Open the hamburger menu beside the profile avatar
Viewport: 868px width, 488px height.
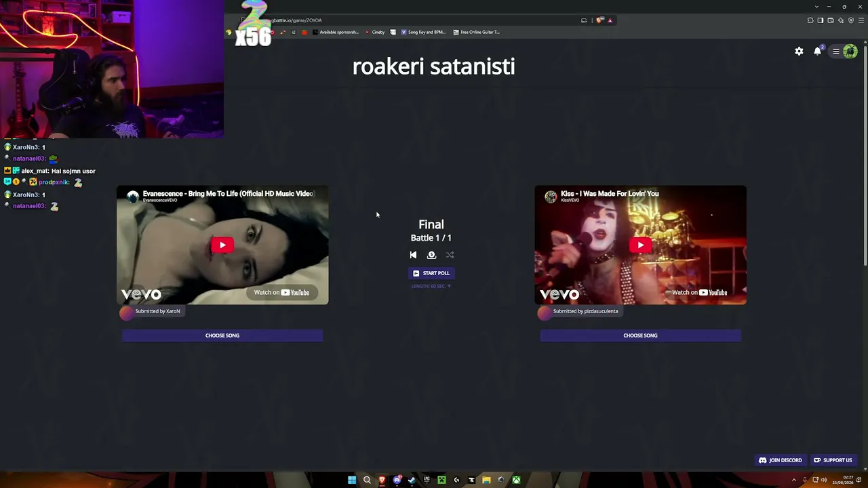[x=836, y=52]
